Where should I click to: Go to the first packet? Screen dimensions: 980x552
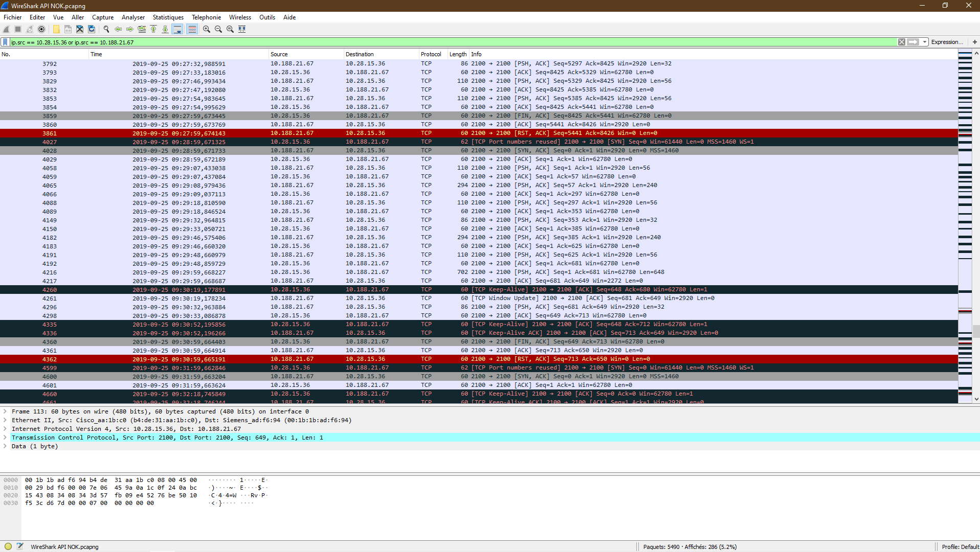153,29
